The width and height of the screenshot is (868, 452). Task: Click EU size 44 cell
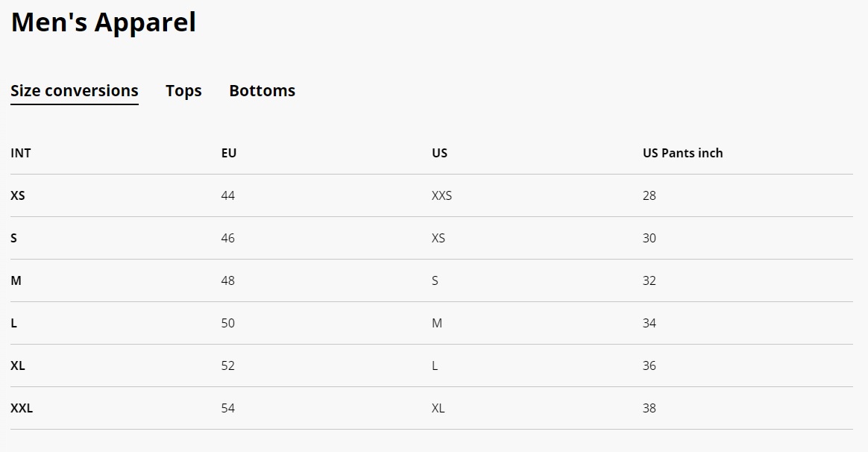(228, 195)
